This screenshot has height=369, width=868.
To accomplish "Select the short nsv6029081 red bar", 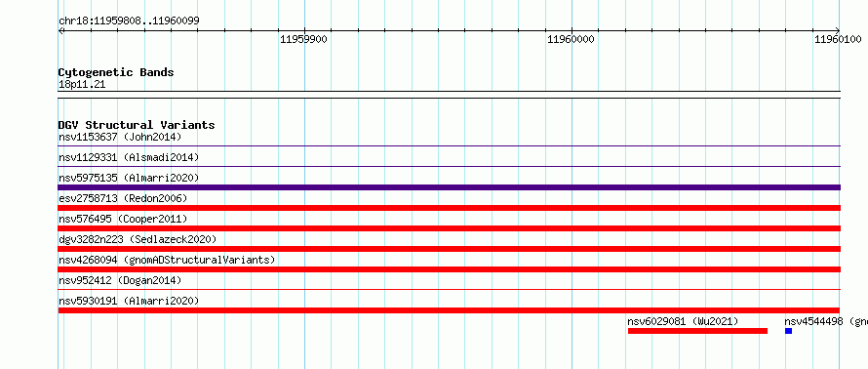I will [x=697, y=331].
